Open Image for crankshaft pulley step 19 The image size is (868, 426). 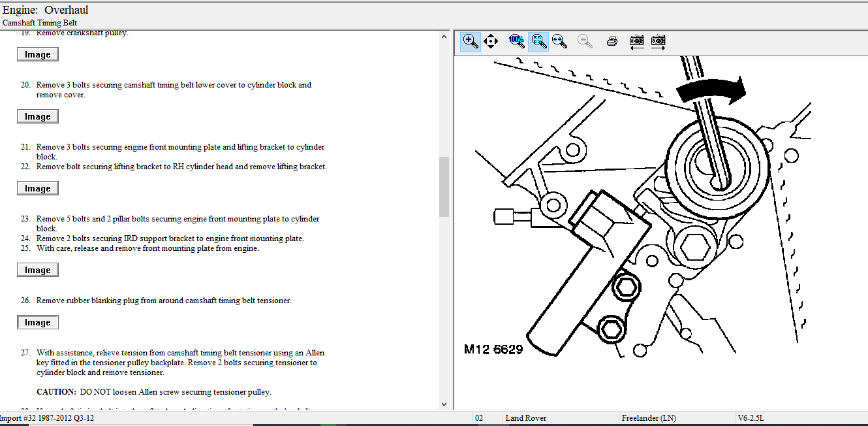pyautogui.click(x=38, y=55)
